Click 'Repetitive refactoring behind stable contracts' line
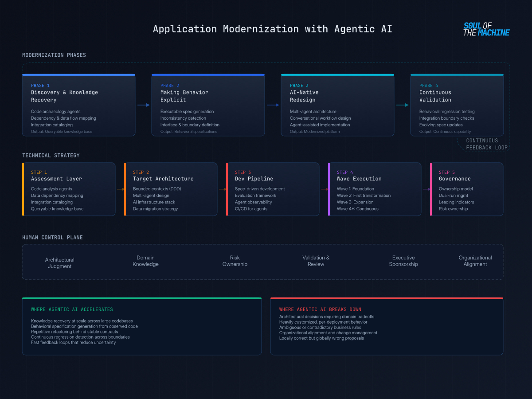532x399 pixels. pos(74,332)
